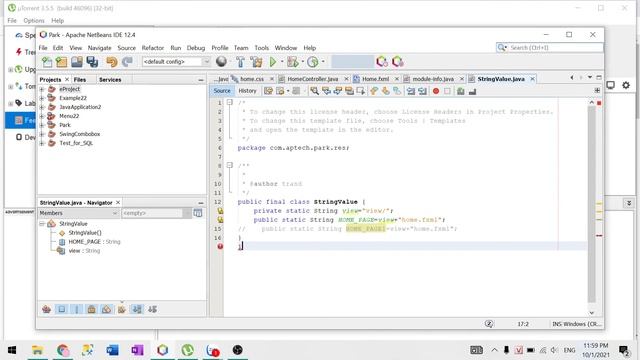Collapse the StringValue node in Navigator

tap(42, 224)
